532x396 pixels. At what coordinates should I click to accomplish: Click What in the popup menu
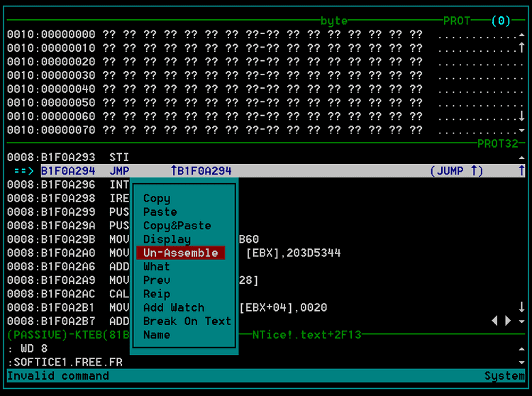[x=157, y=267]
